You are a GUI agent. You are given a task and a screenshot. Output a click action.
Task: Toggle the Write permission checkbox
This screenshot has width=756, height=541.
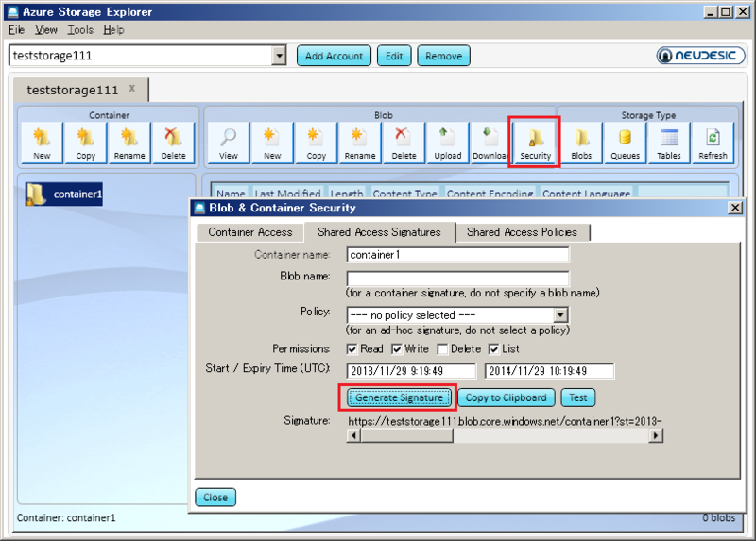(x=396, y=348)
